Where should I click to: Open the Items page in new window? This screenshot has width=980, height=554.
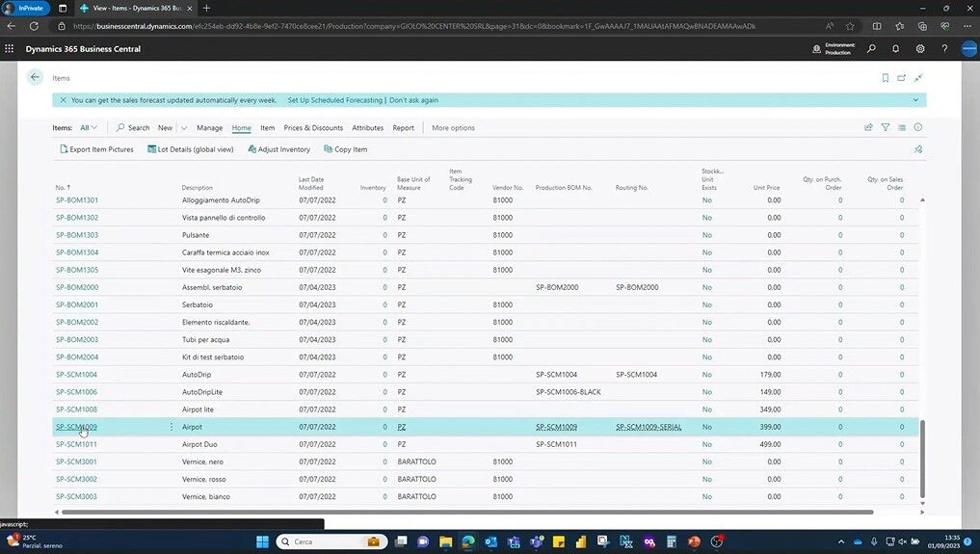901,78
